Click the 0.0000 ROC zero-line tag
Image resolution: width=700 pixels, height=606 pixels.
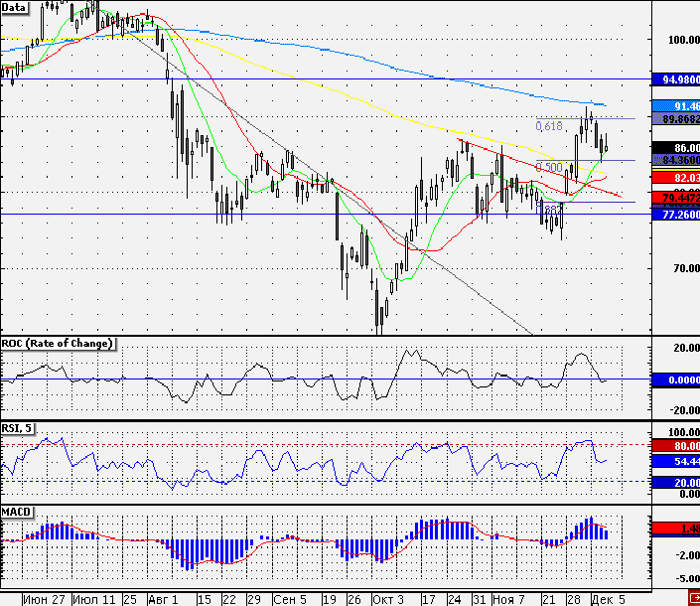[676, 380]
